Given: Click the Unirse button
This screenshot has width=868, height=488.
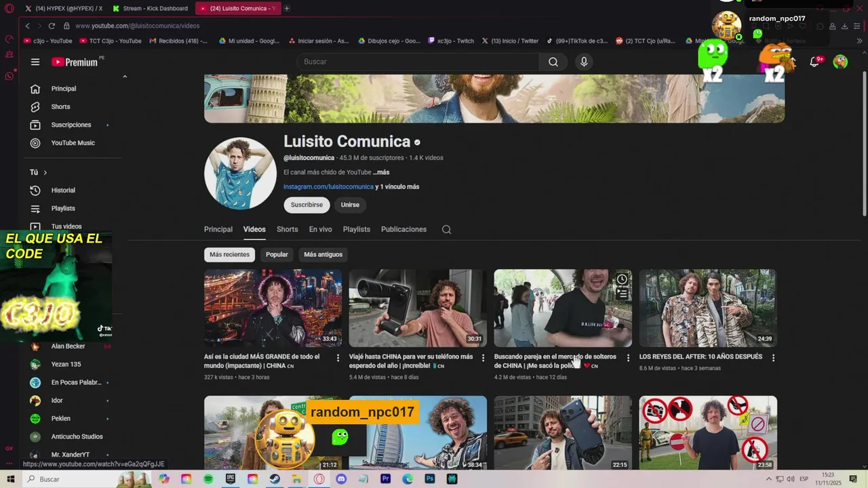Looking at the screenshot, I should (350, 205).
